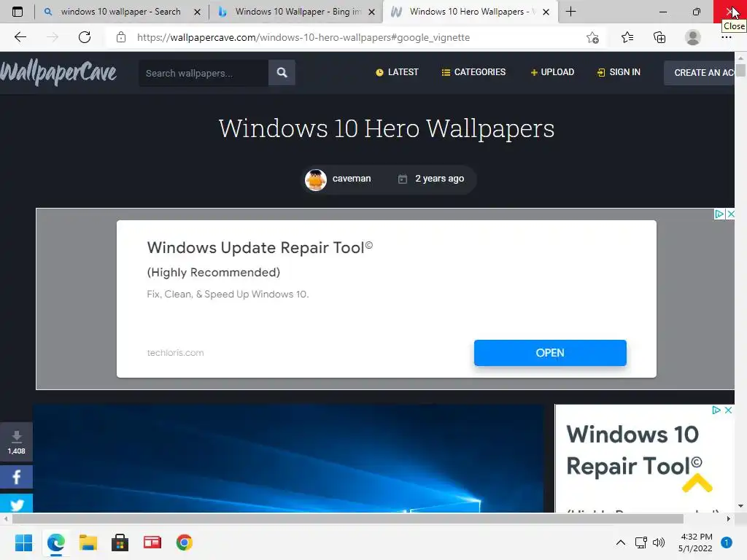Switch to Windows 10 Wallpaper Bing tab
Image resolution: width=747 pixels, height=560 pixels.
296,12
